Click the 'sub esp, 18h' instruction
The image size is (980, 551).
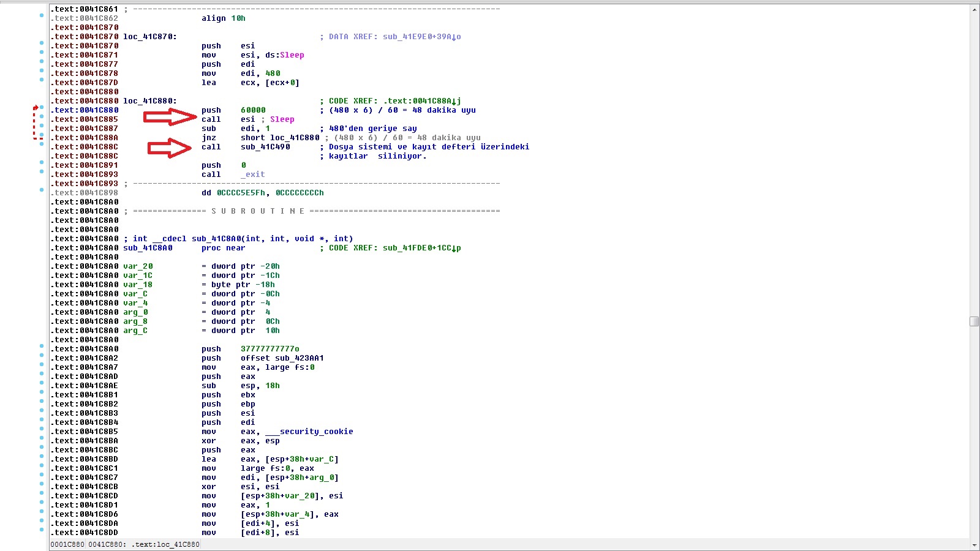[241, 386]
